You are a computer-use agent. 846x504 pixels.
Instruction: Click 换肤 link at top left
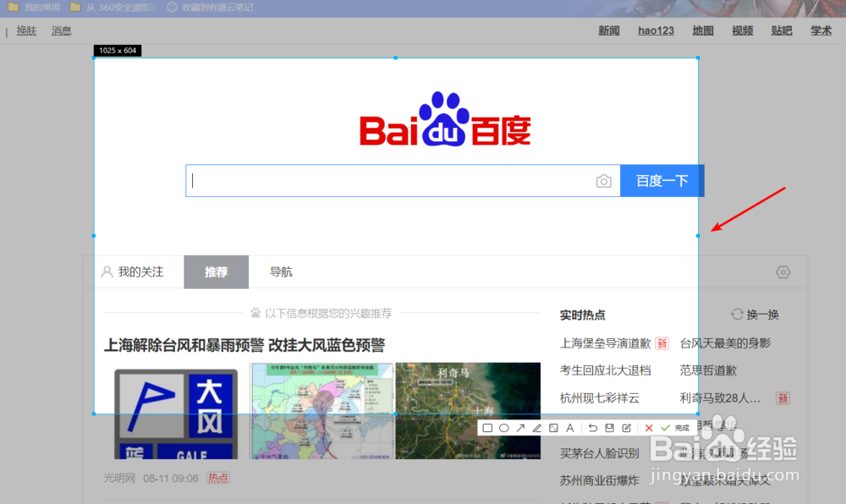coord(26,30)
